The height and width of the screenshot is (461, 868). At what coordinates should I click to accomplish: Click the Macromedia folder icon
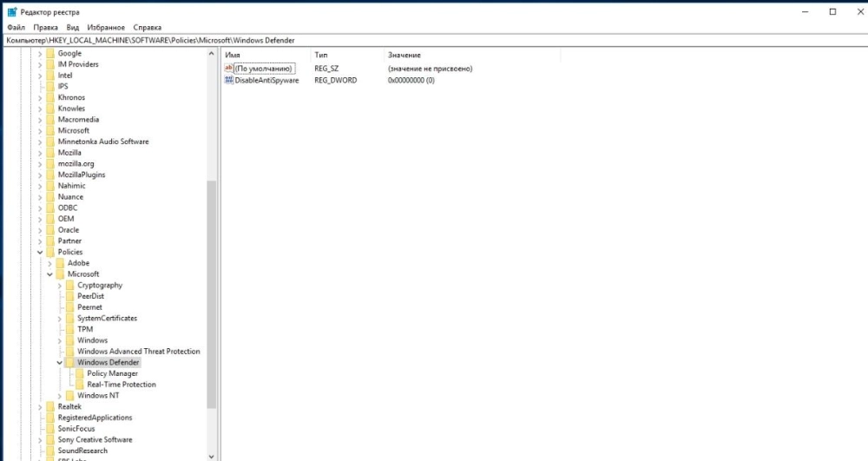pos(50,120)
